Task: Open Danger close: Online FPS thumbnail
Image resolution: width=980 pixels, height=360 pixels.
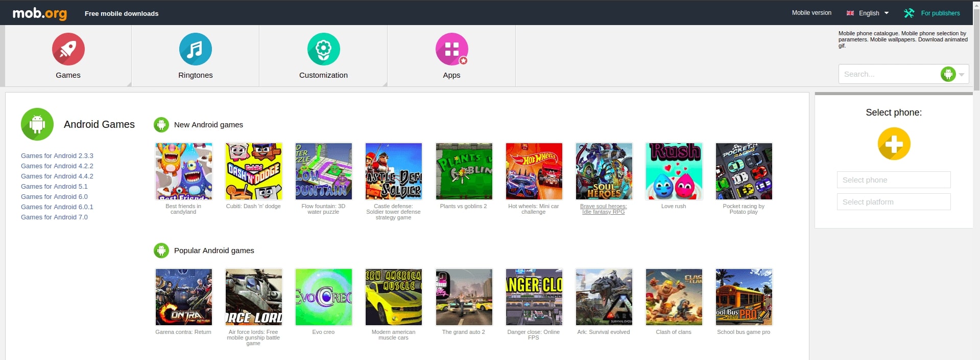Action: tap(534, 297)
